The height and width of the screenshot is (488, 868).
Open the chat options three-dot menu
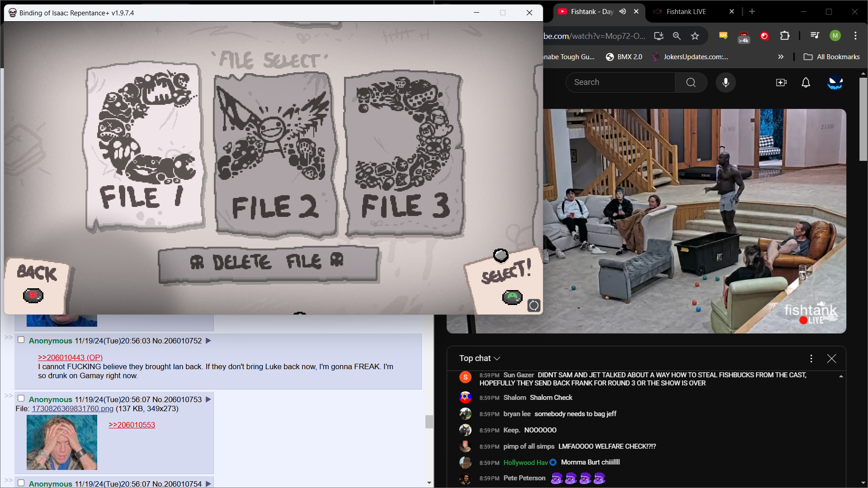(x=811, y=358)
